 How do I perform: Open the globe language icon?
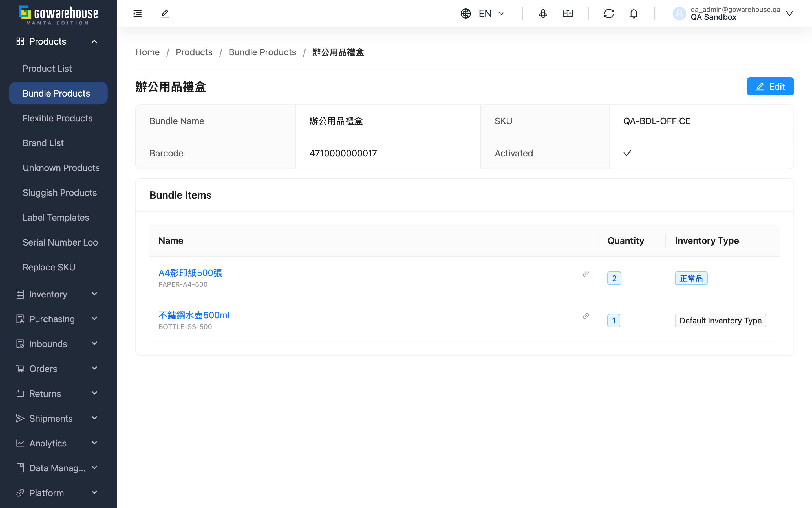click(x=465, y=14)
